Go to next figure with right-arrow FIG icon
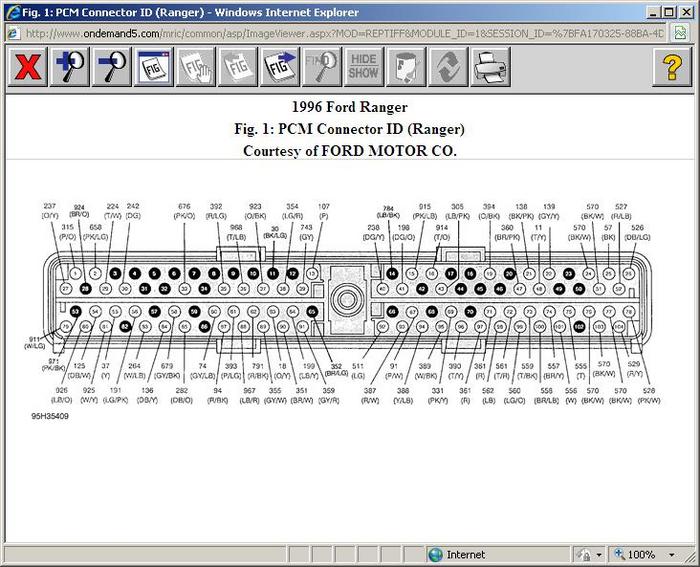Viewport: 700px width, 567px height. tap(280, 67)
